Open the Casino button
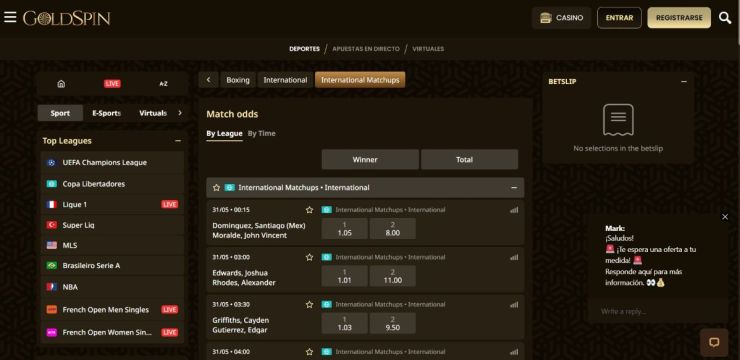 [561, 18]
